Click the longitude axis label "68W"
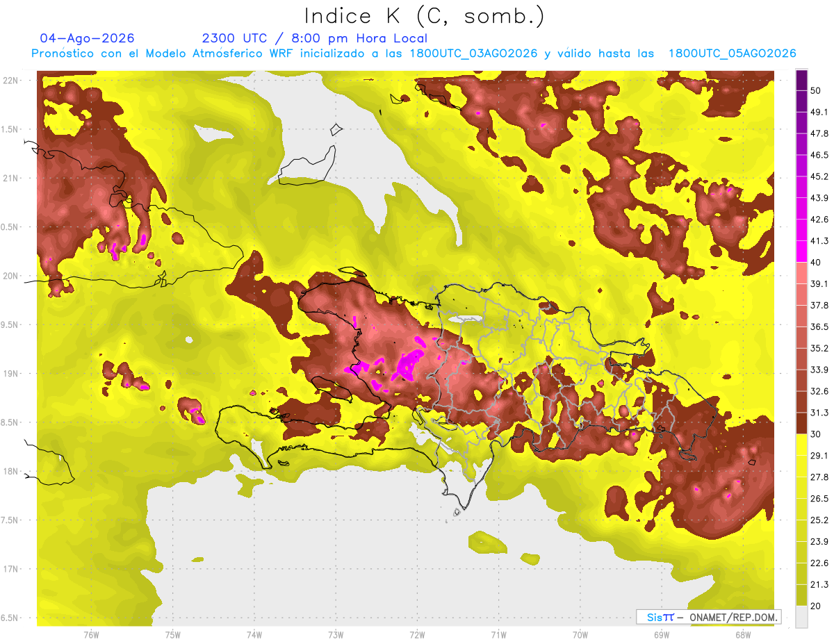The height and width of the screenshot is (644, 834). point(742,635)
